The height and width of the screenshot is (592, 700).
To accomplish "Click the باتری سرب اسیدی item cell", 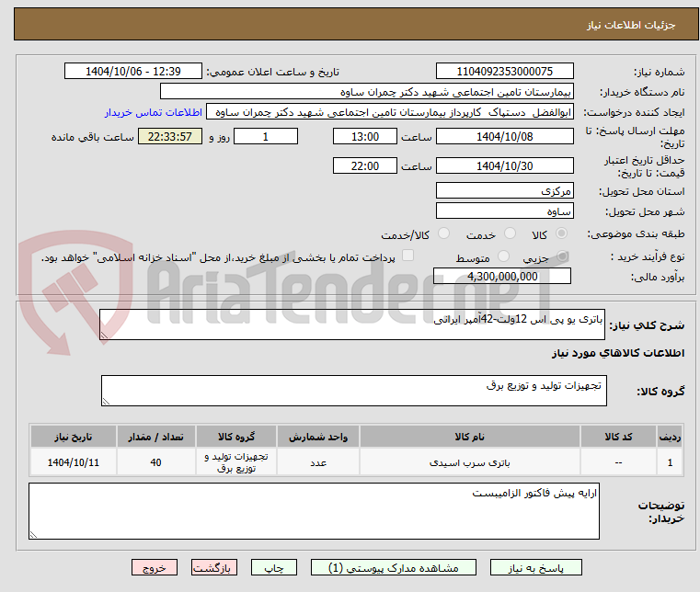I will 470,462.
